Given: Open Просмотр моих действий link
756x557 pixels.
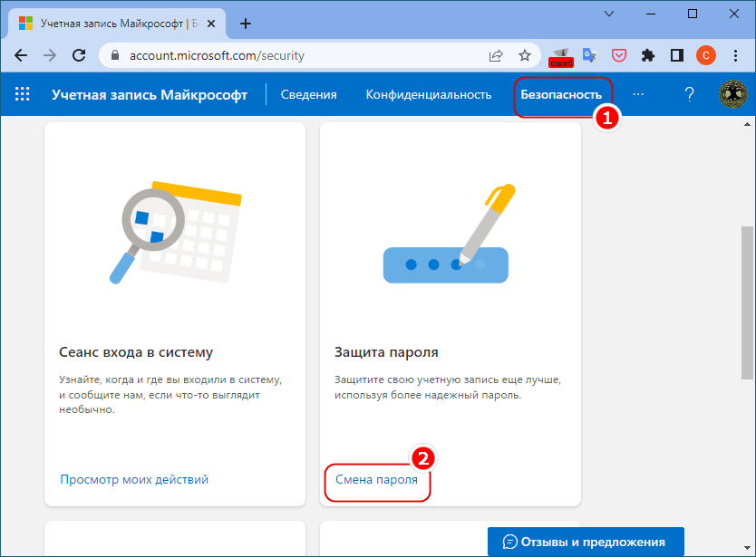Looking at the screenshot, I should coord(134,479).
